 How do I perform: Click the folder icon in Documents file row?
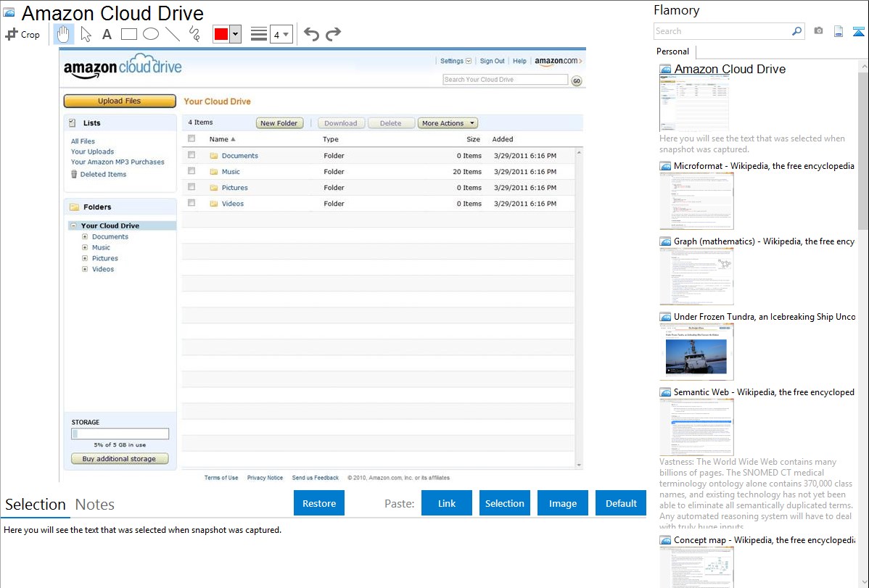pyautogui.click(x=214, y=156)
